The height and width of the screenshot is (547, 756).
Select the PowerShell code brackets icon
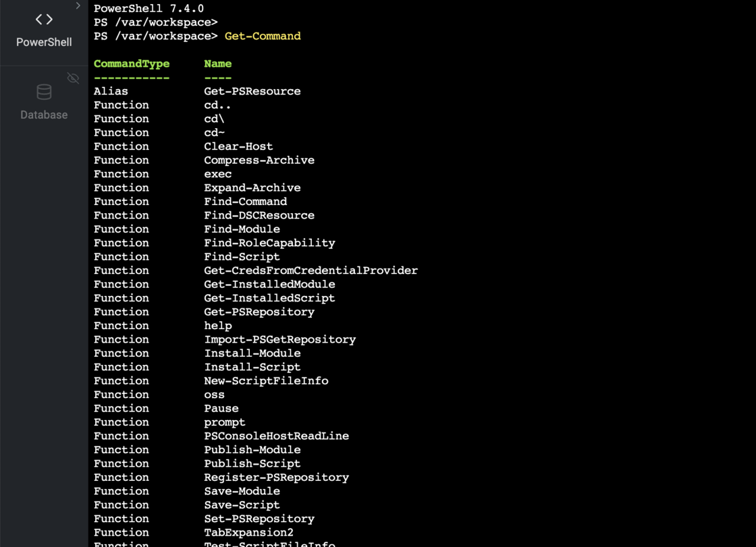43,19
